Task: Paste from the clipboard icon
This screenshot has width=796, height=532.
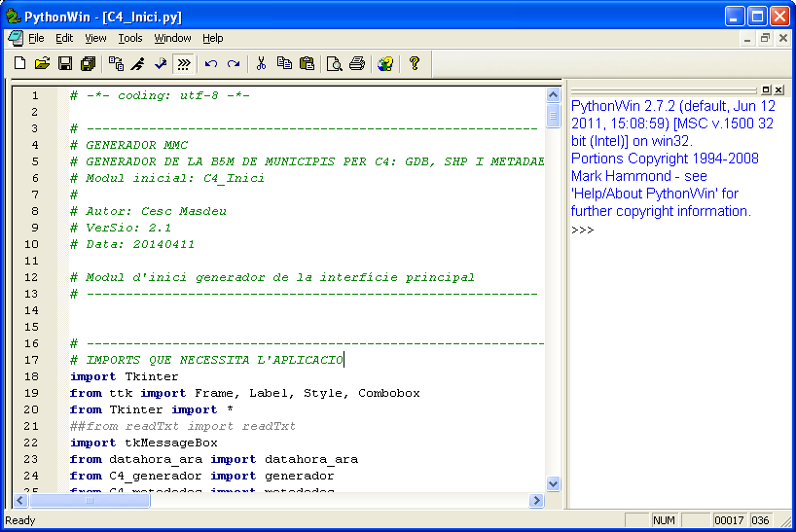Action: click(308, 63)
